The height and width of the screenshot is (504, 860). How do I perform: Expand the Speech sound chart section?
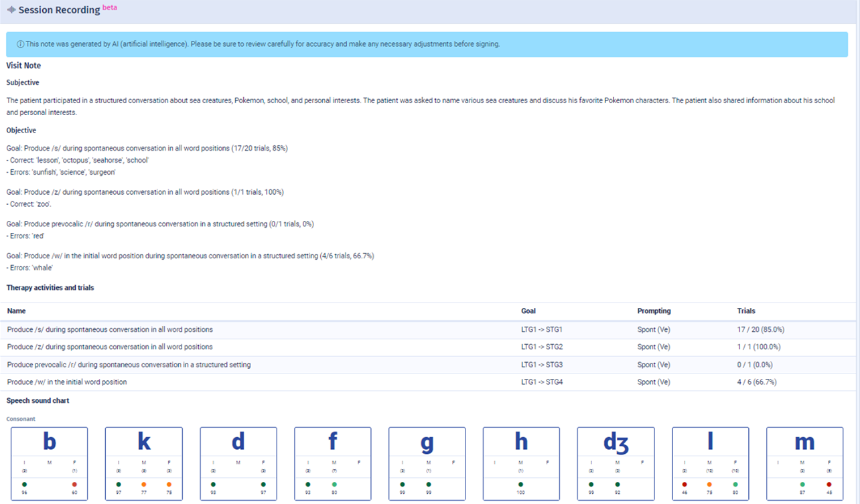[38, 400]
